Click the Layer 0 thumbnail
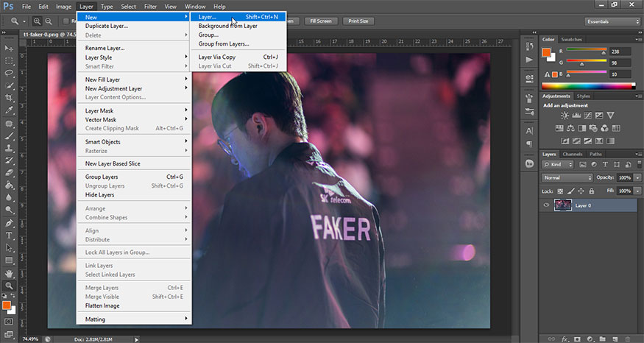Screen dimensions: 644x343 coord(563,206)
